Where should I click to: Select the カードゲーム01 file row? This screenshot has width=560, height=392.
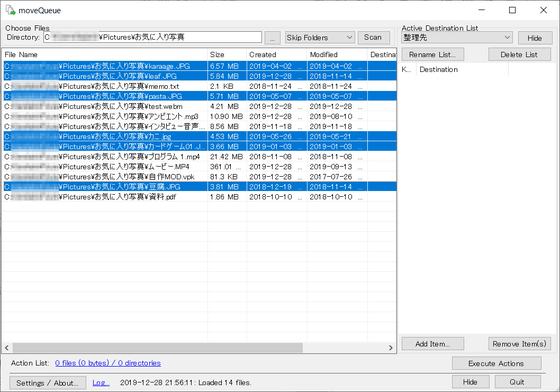point(200,146)
